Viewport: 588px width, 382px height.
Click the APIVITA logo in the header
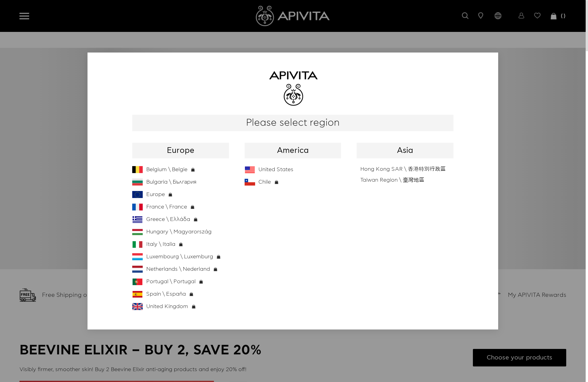(292, 16)
